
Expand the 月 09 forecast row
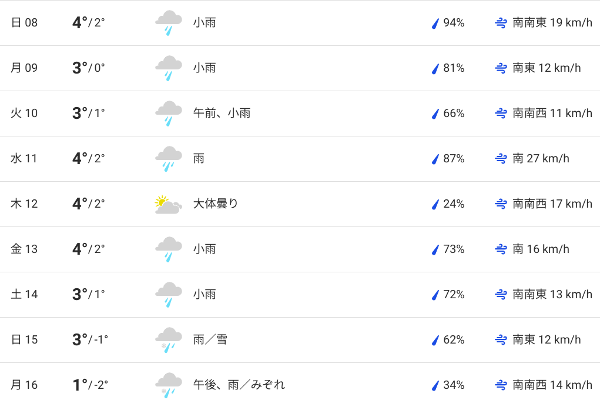coord(300,68)
